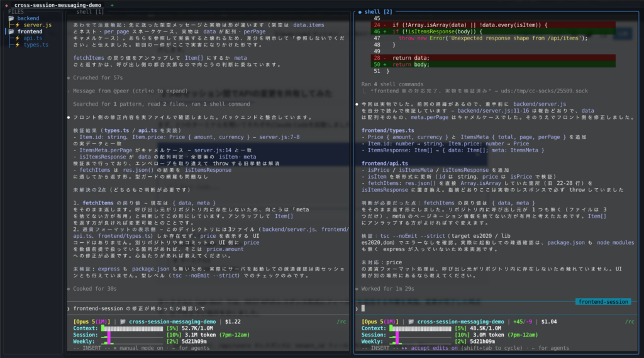Screen dimensions: 644x358
Task: Focus the shell [2] pane title
Action: (x=378, y=12)
